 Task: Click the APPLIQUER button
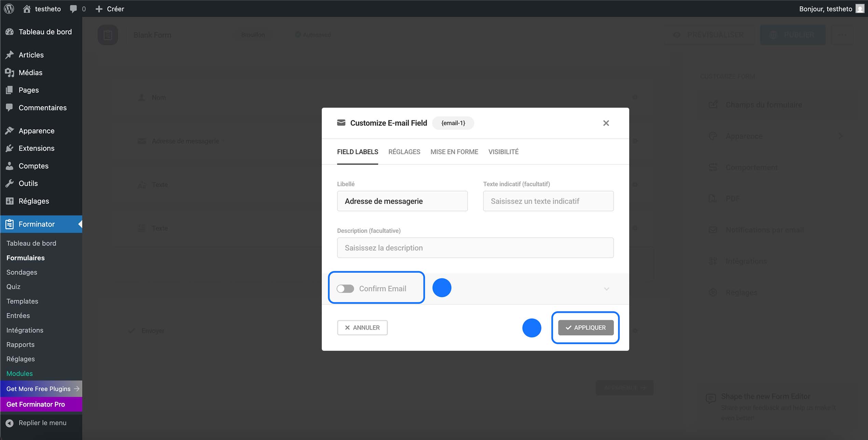(x=585, y=327)
